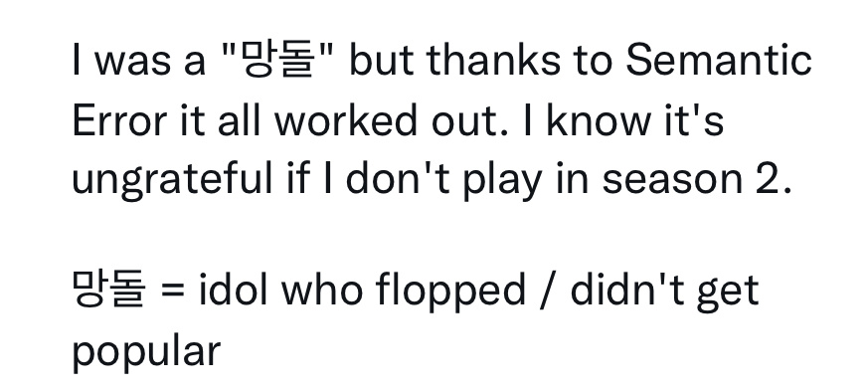Viewport: 868px width, 392px height.
Task: Select the 망돌 that begins the definition line
Action: [109, 288]
